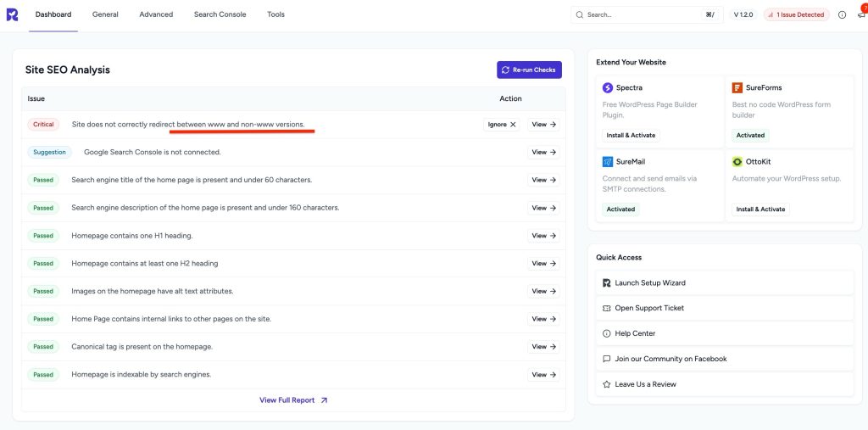The image size is (868, 430).
Task: Ignore the www redirect critical issue
Action: [501, 124]
